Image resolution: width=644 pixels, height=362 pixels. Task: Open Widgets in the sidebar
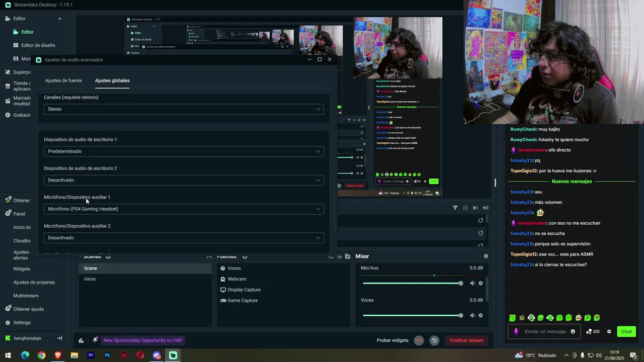pos(22,269)
